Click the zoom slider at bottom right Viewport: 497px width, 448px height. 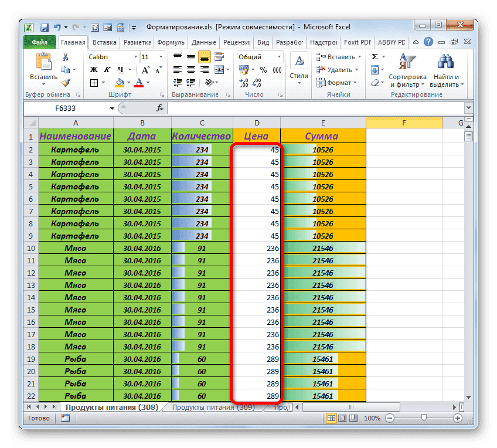click(425, 418)
